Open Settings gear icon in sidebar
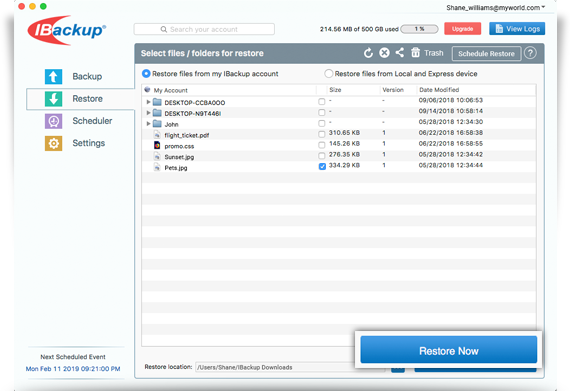570x391 pixels. [x=53, y=143]
